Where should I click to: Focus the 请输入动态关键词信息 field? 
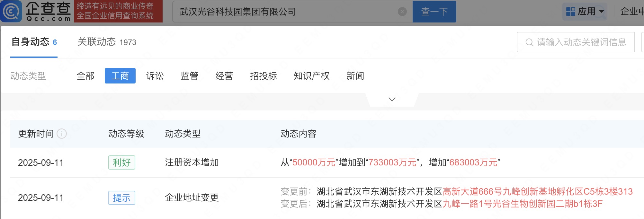pos(576,42)
